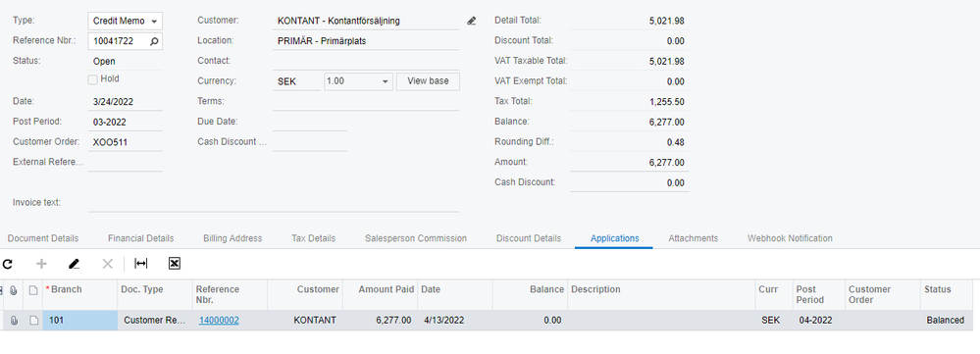Select the Tax Details tab
This screenshot has width=980, height=354.
[x=313, y=238]
